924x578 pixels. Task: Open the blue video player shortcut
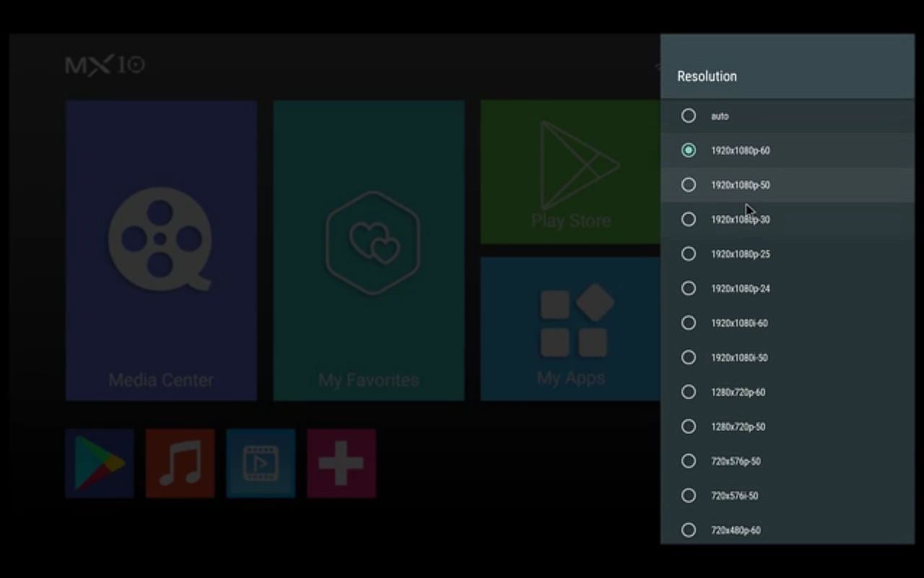click(261, 464)
